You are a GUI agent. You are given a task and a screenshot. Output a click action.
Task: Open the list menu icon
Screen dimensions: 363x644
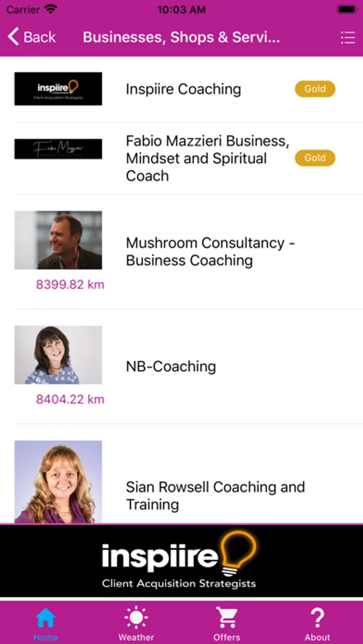point(348,37)
